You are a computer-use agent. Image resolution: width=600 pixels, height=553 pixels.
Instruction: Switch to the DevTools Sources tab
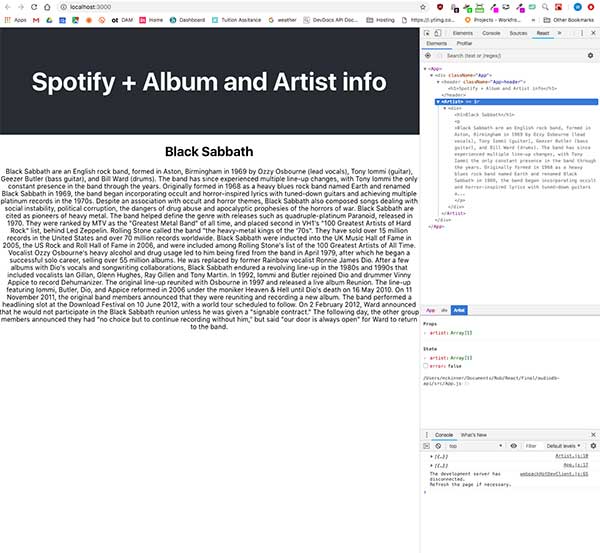click(518, 33)
